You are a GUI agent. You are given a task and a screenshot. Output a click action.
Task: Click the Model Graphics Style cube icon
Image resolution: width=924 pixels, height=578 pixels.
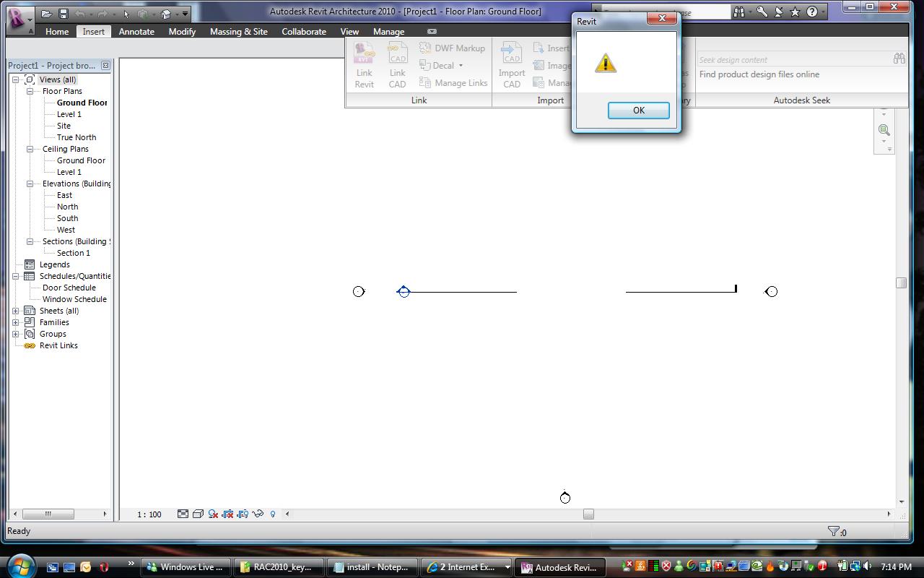[198, 514]
